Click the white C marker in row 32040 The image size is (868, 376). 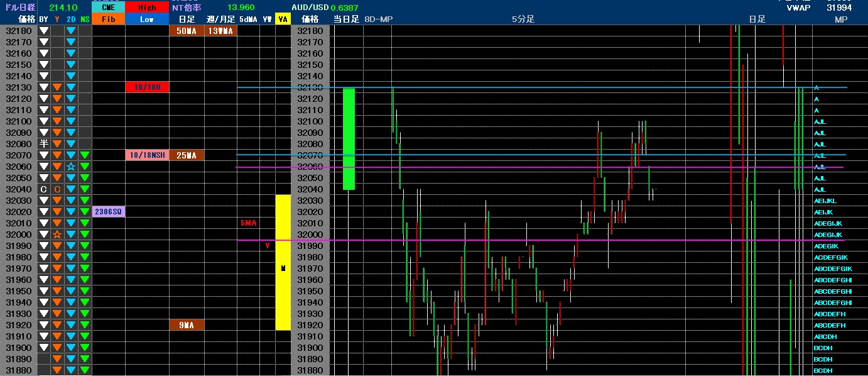(43, 189)
